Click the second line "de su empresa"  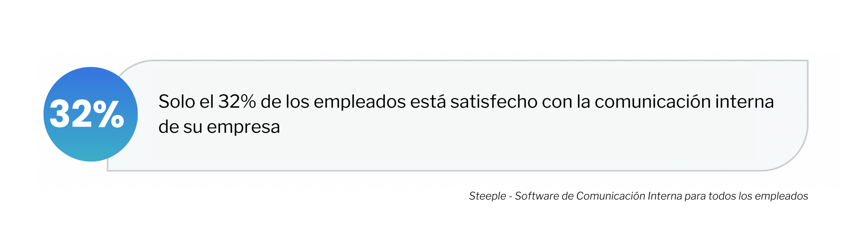coord(219,127)
